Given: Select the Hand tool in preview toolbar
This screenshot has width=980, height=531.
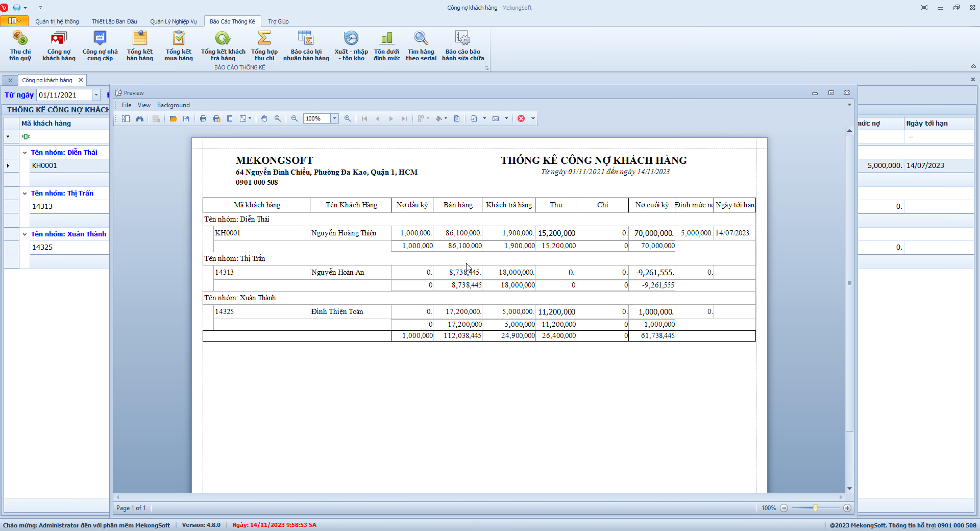Looking at the screenshot, I should (x=264, y=118).
